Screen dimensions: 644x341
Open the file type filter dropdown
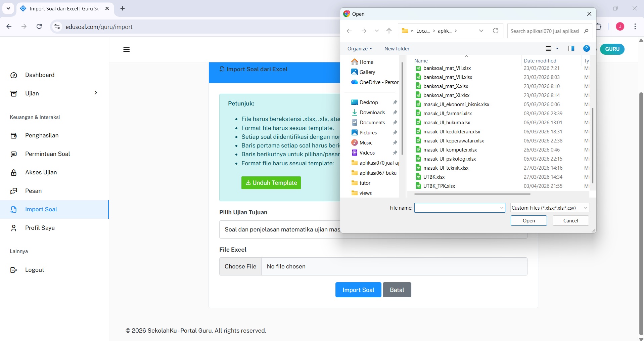pyautogui.click(x=549, y=208)
